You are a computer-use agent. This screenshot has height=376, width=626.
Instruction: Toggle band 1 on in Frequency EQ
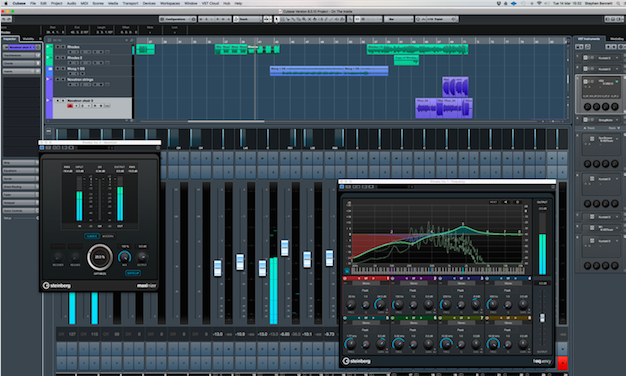coord(345,278)
